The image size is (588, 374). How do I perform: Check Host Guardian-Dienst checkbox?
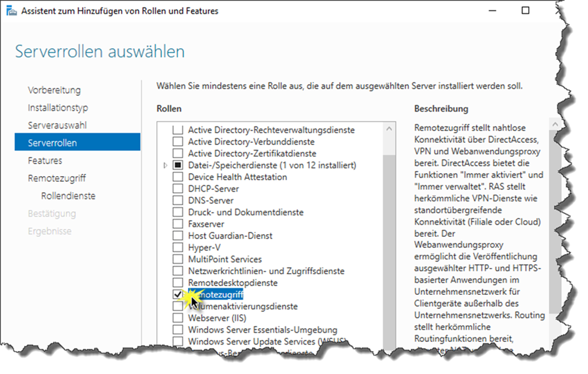(x=178, y=235)
